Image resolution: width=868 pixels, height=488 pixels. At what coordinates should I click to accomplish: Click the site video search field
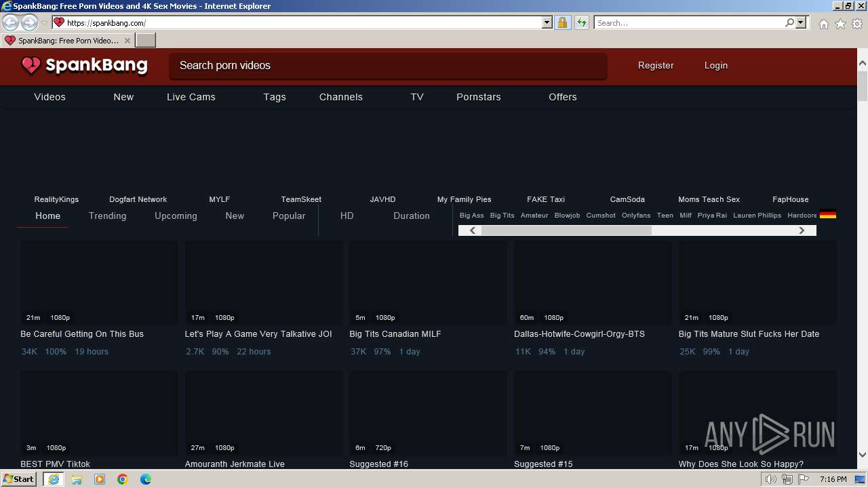click(x=388, y=66)
